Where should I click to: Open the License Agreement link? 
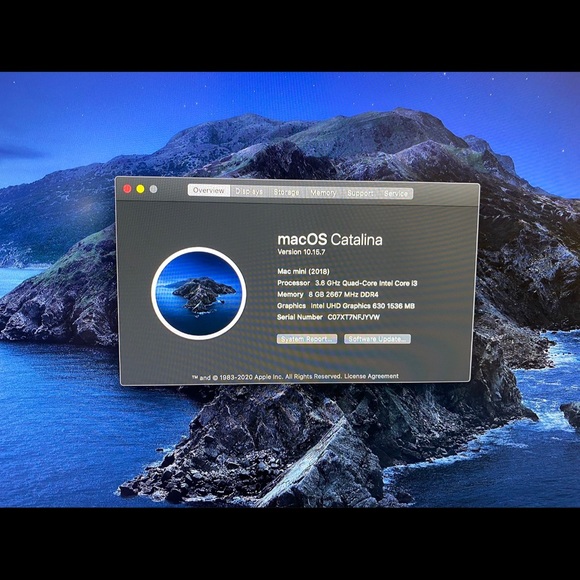coord(371,376)
